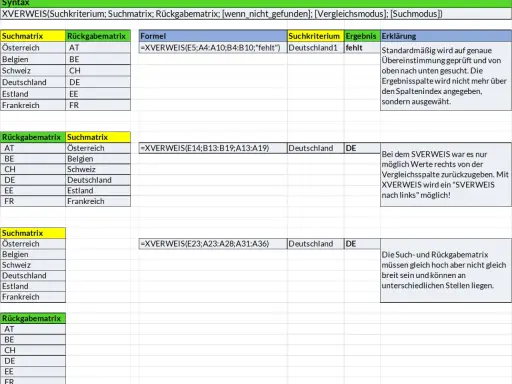Viewport: 512px width, 384px height.
Task: Select the bold fehlt result cell
Action: point(362,48)
